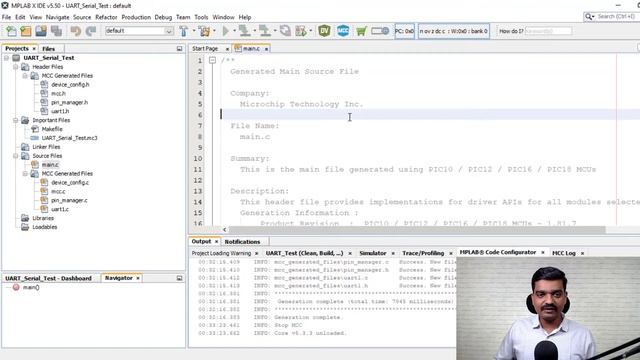Click the Undo arrow icon
The width and height of the screenshot is (640, 360).
(x=76, y=31)
